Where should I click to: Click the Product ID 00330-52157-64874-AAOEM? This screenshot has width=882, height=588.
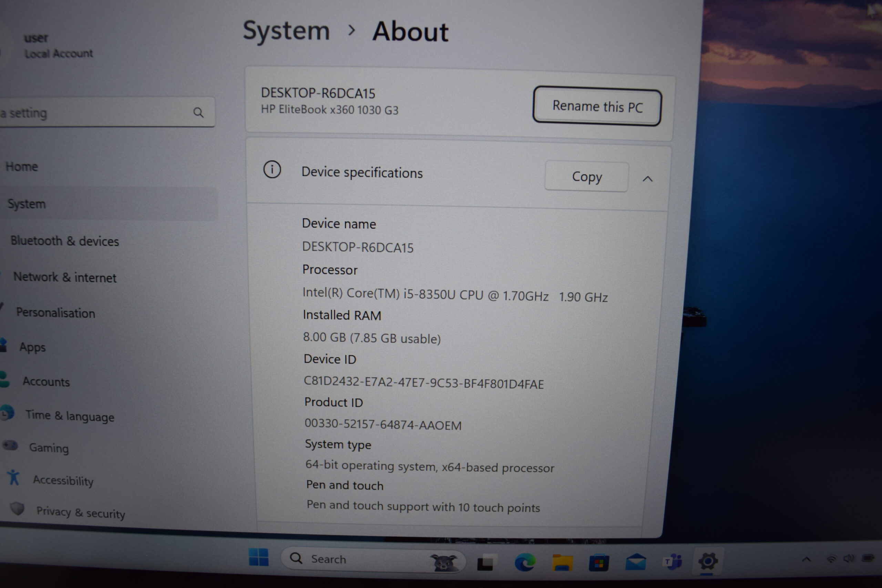383,424
